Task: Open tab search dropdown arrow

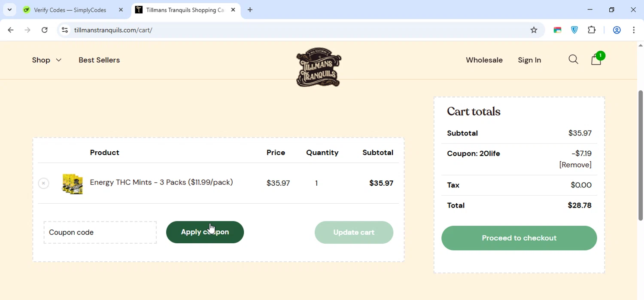Action: pos(9,10)
